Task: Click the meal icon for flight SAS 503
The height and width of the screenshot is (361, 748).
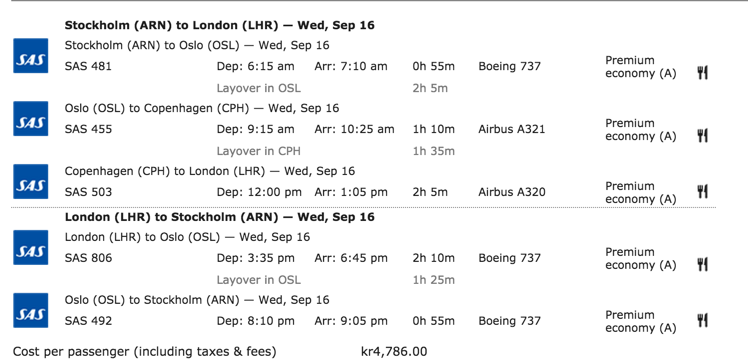Action: coord(702,192)
